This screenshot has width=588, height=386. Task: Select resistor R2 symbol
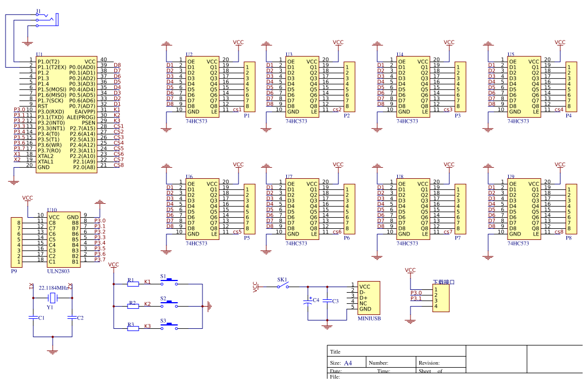pos(133,307)
